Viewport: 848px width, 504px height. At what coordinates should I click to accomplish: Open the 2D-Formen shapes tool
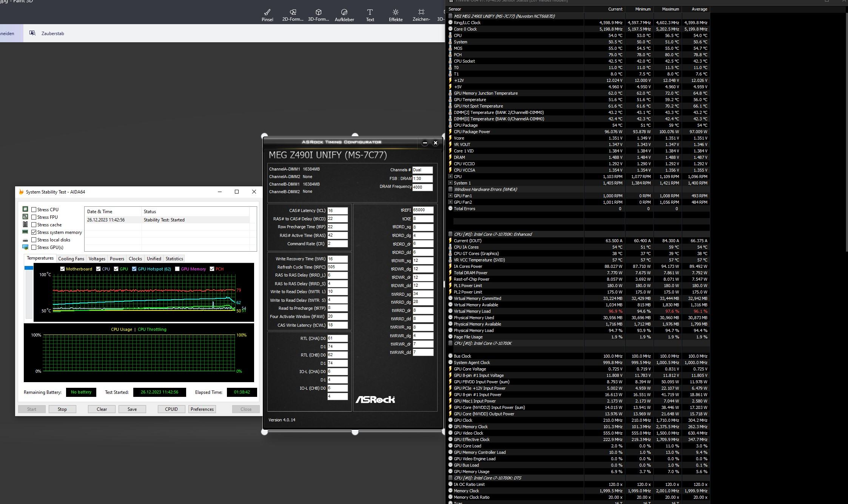click(293, 15)
